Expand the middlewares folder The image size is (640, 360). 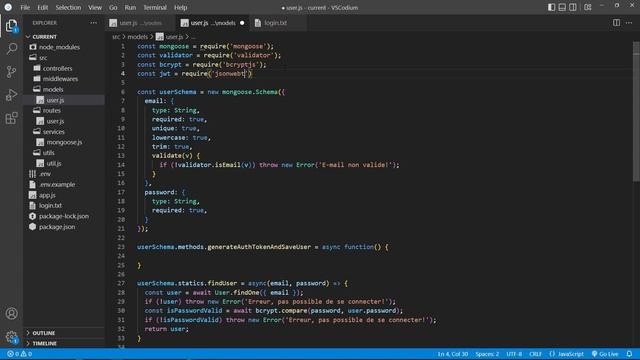[x=64, y=79]
